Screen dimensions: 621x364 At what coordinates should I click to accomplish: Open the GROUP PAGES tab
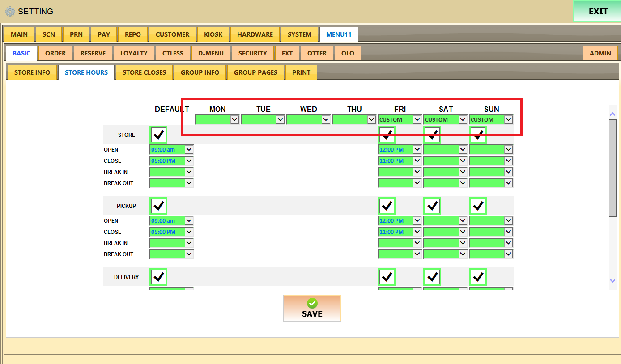255,72
